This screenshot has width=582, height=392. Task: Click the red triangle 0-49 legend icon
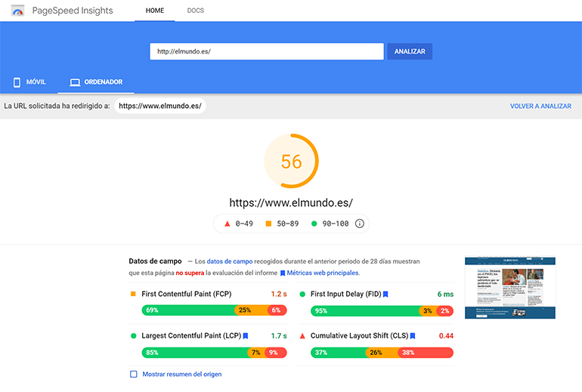[x=227, y=224]
